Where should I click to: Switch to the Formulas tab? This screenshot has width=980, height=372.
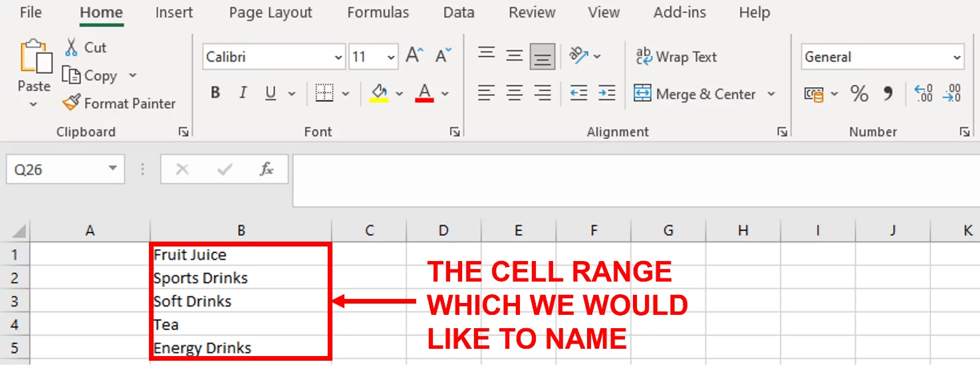click(x=378, y=12)
